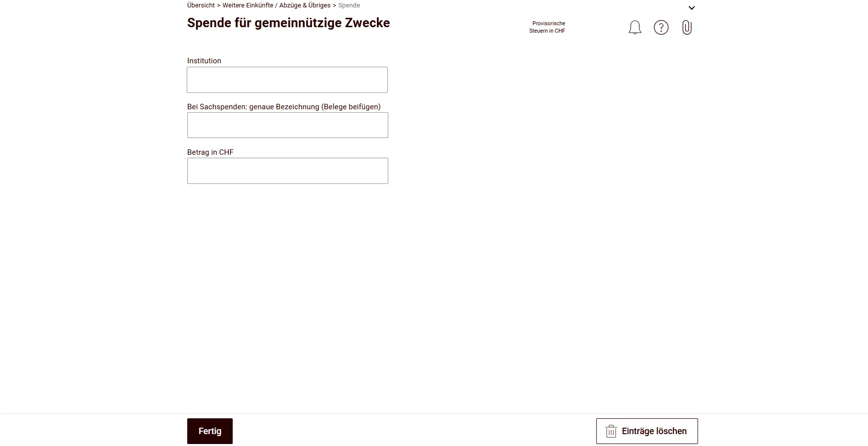The width and height of the screenshot is (868, 446).
Task: Click into the Institution text field
Action: [x=287, y=80]
